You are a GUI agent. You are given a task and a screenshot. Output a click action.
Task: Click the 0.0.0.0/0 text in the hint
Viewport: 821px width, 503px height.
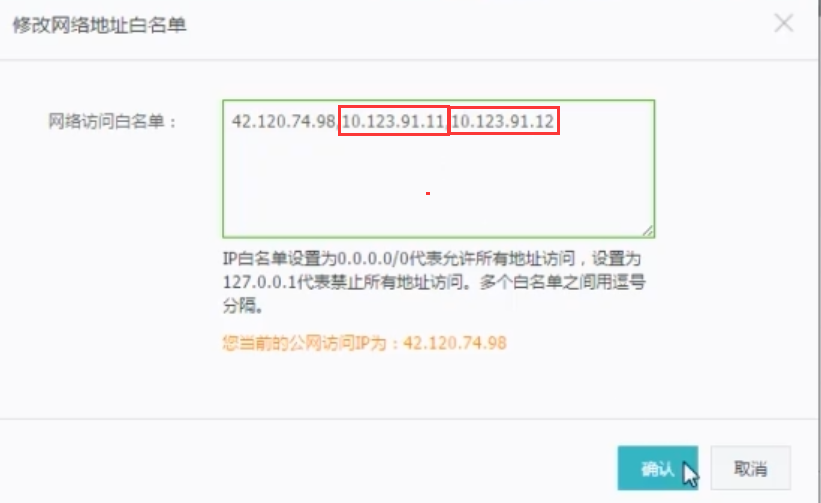[x=372, y=259]
